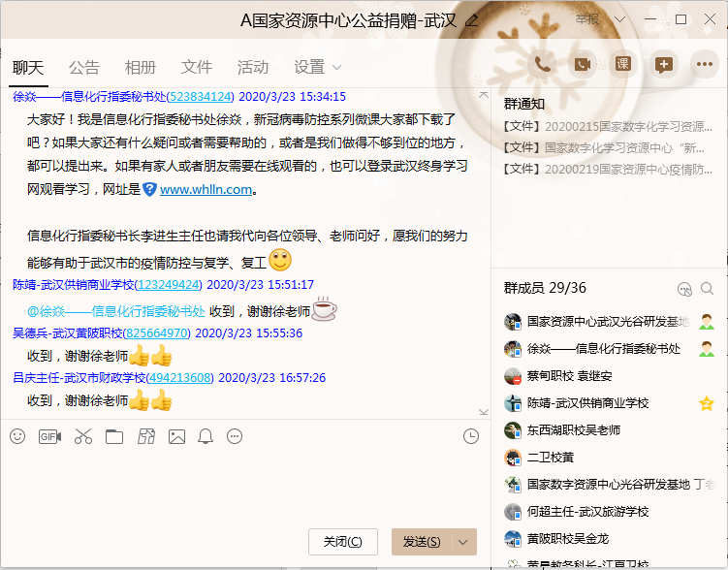Expand the send button dropdown arrow

[464, 541]
